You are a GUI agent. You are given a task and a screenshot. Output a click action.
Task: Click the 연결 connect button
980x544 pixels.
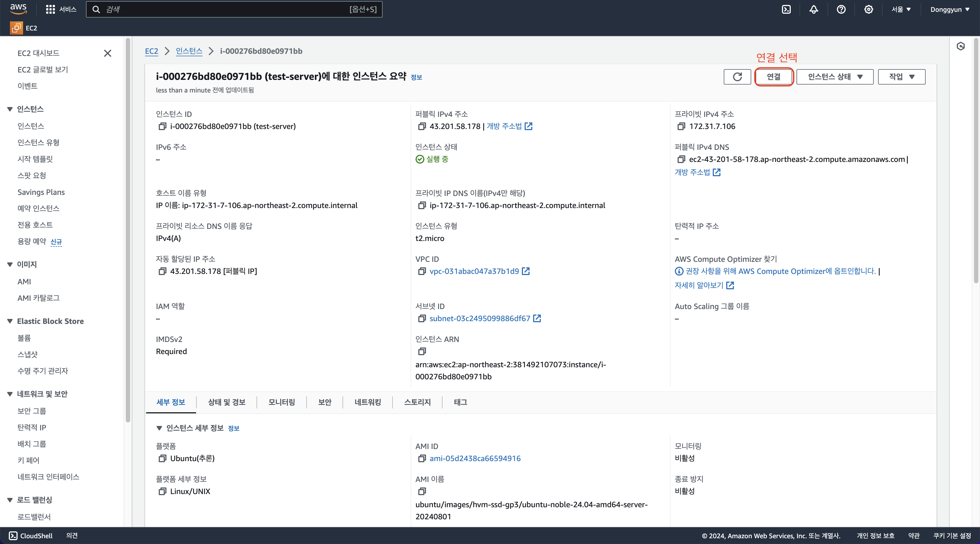773,77
